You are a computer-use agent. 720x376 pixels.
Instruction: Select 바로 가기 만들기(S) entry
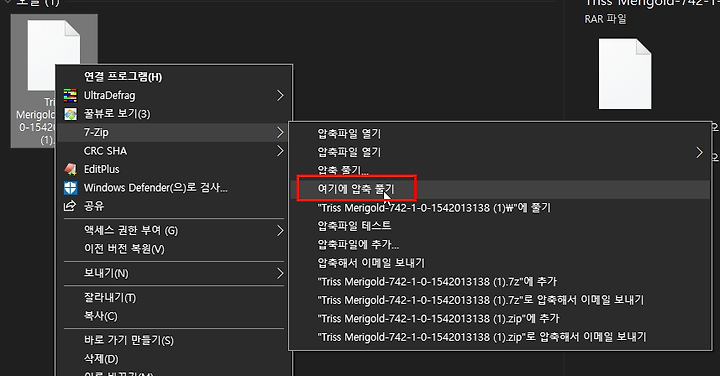[174, 341]
